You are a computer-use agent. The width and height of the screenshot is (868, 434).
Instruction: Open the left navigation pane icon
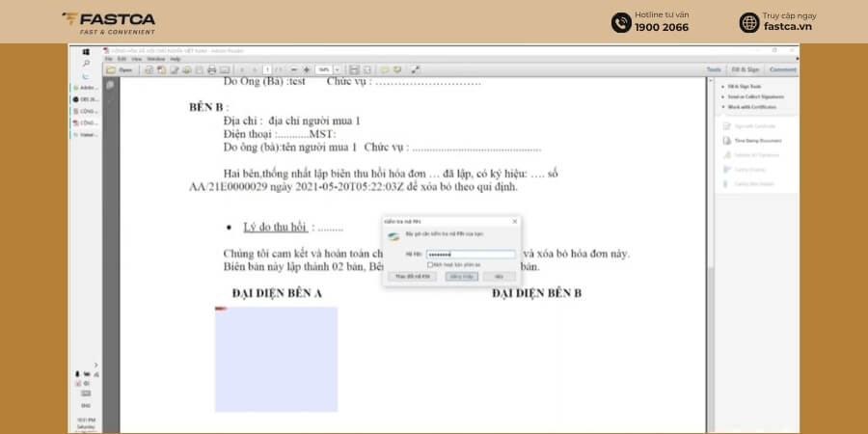click(110, 85)
